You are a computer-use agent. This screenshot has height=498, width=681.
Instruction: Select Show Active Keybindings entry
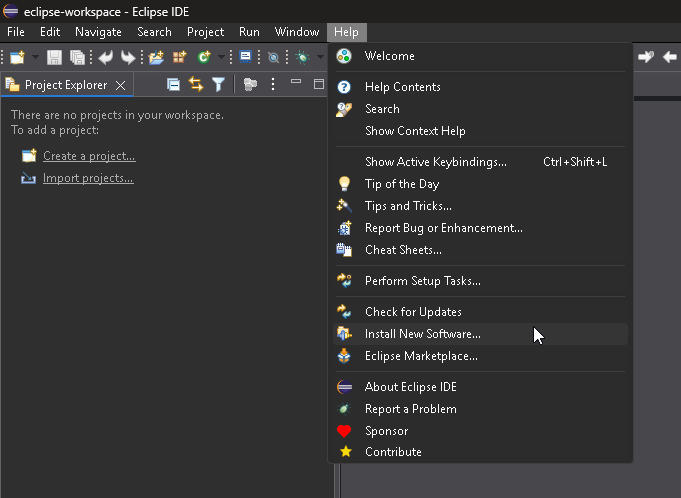point(480,162)
